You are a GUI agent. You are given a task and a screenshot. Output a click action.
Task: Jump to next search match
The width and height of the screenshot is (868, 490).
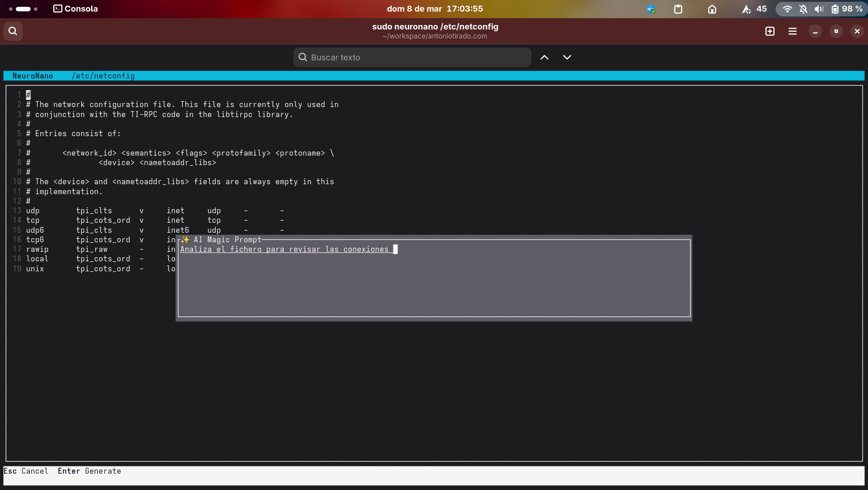pyautogui.click(x=567, y=58)
